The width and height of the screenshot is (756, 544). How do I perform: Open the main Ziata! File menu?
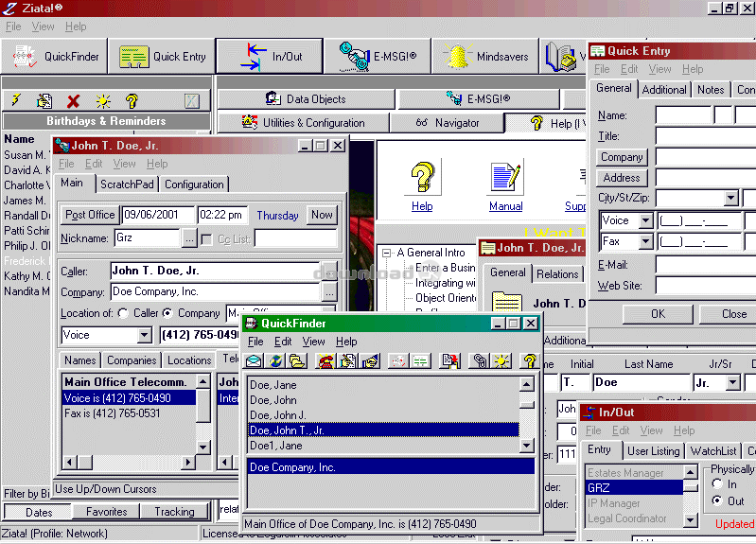click(13, 27)
